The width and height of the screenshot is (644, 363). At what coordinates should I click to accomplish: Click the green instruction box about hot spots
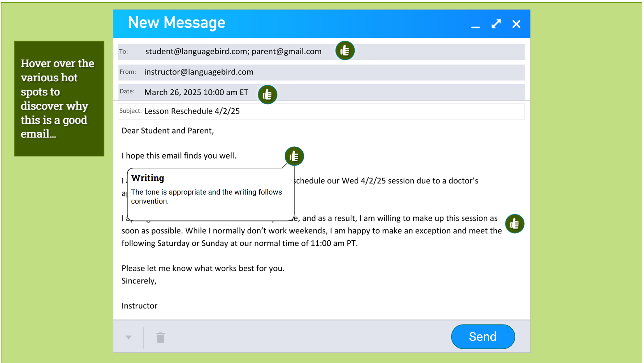click(59, 98)
